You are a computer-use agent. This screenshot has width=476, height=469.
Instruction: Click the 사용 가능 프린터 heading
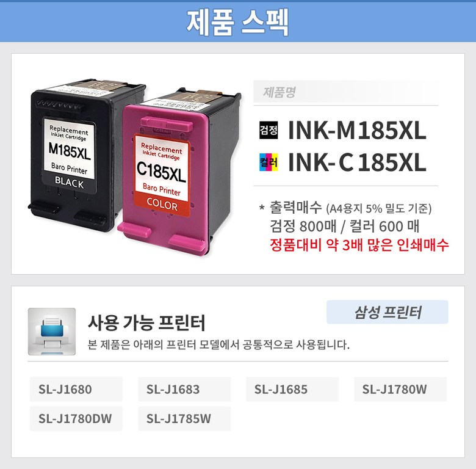(x=146, y=322)
